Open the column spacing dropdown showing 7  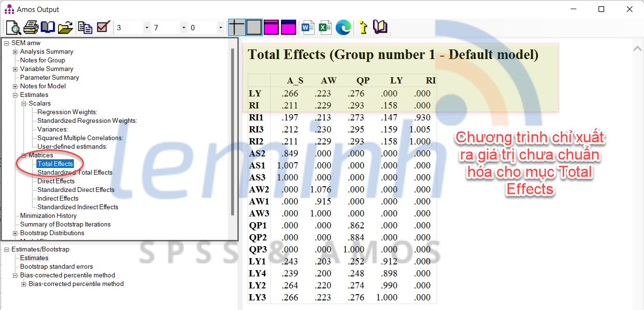click(184, 28)
